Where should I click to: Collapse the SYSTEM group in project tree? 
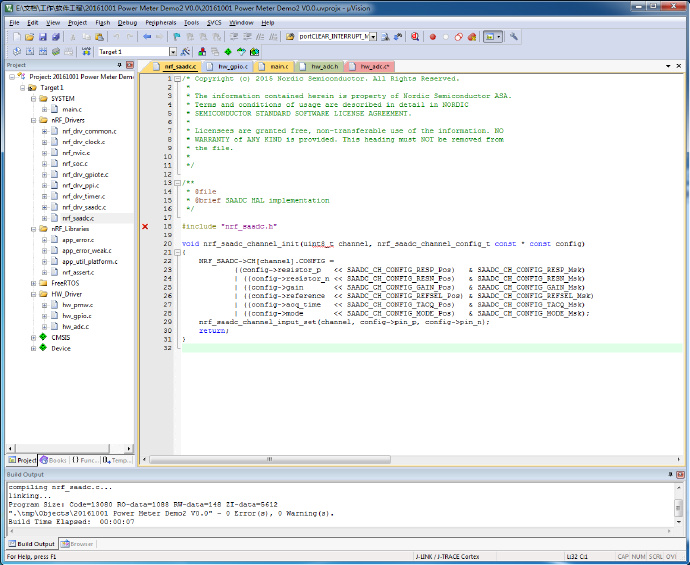pyautogui.click(x=33, y=99)
